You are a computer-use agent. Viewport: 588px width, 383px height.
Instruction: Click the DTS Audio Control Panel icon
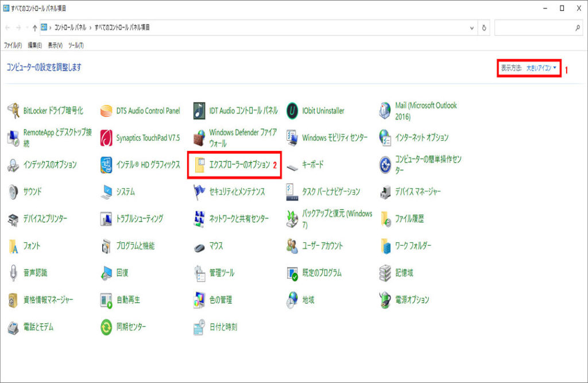point(106,111)
